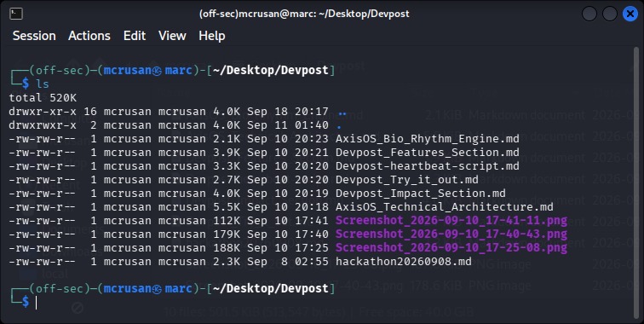The image size is (644, 324).
Task: Click the blue close window button
Action: point(630,14)
